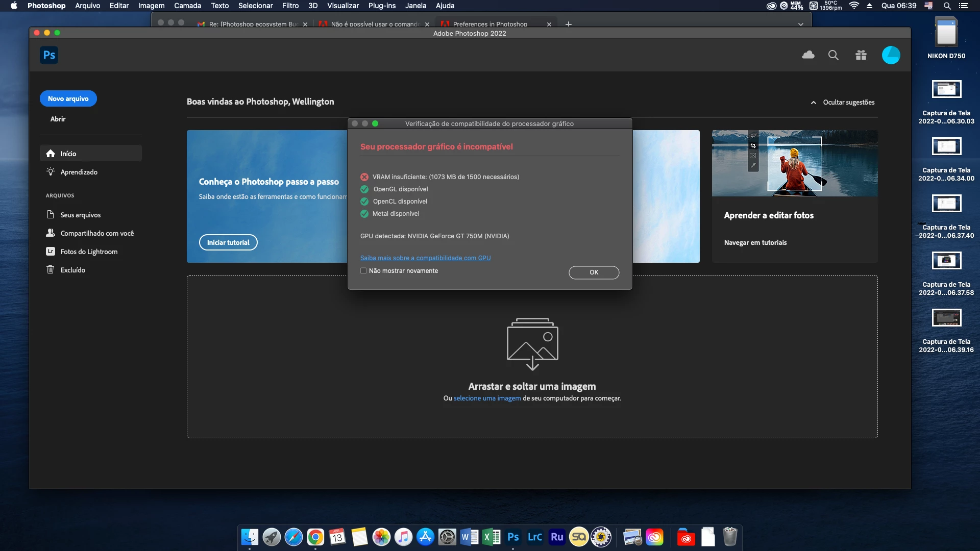Screen dimensions: 980x551
Task: Open the What's New gift icon
Action: click(x=861, y=55)
